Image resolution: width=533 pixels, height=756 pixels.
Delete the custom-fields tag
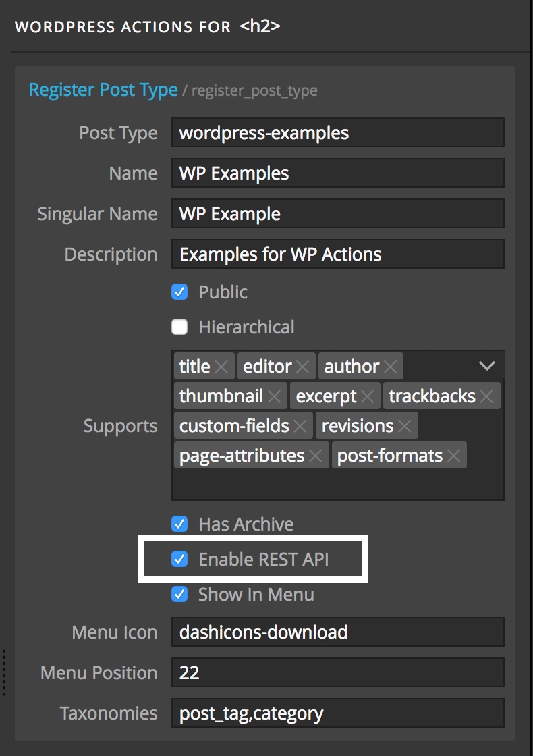300,426
